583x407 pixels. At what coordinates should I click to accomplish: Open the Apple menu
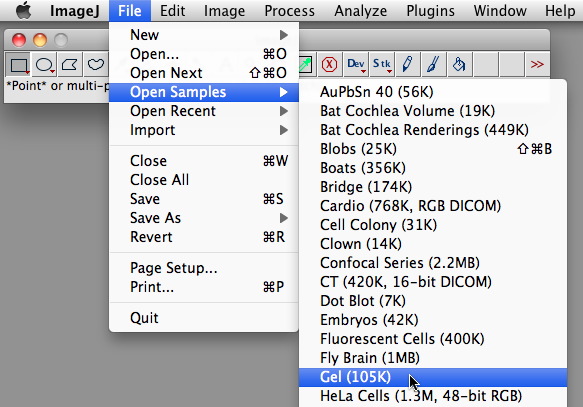coord(23,10)
